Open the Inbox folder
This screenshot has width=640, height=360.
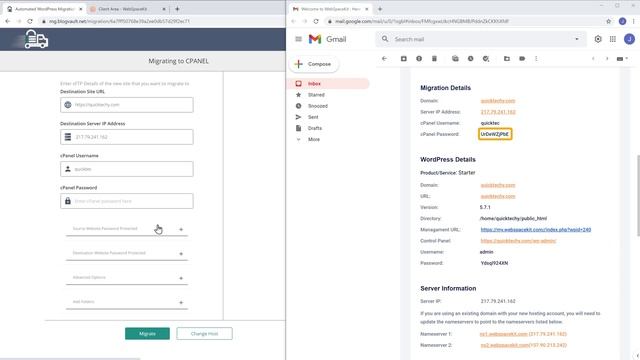coord(329,84)
